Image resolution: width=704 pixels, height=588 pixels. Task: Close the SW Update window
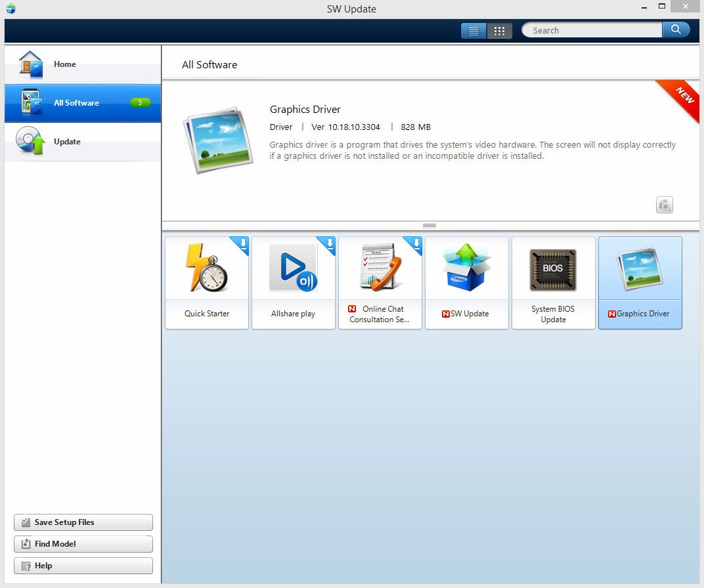pos(685,7)
